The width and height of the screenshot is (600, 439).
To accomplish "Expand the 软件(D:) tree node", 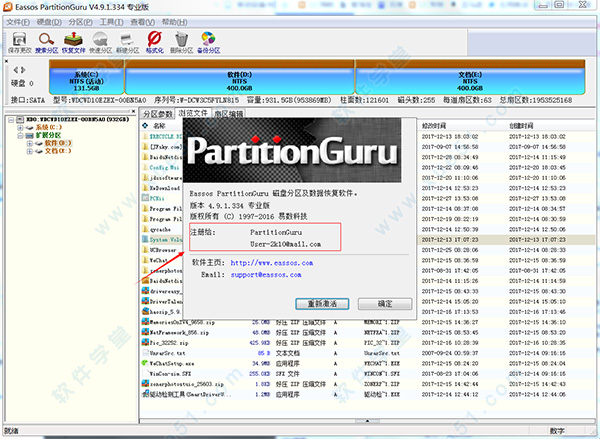I will (29, 144).
